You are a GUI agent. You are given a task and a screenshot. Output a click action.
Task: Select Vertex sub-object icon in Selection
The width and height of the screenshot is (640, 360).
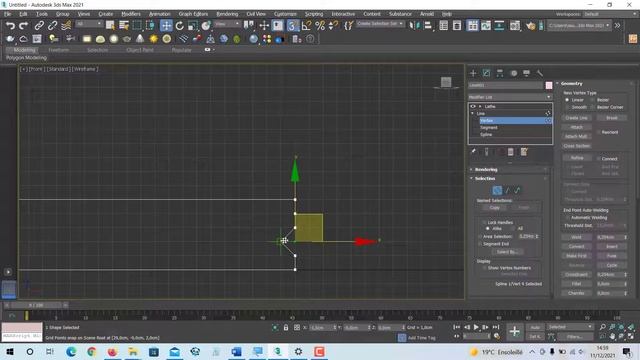click(497, 190)
